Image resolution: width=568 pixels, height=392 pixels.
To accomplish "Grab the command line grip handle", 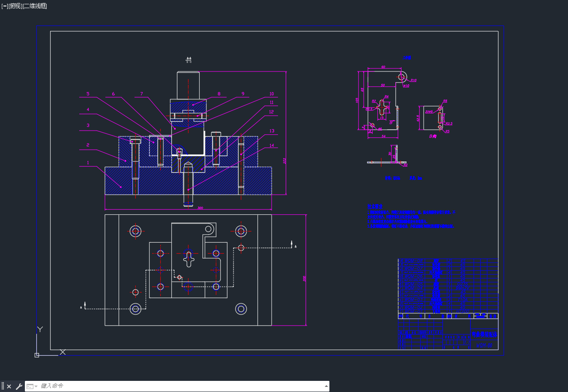I will tap(3, 386).
